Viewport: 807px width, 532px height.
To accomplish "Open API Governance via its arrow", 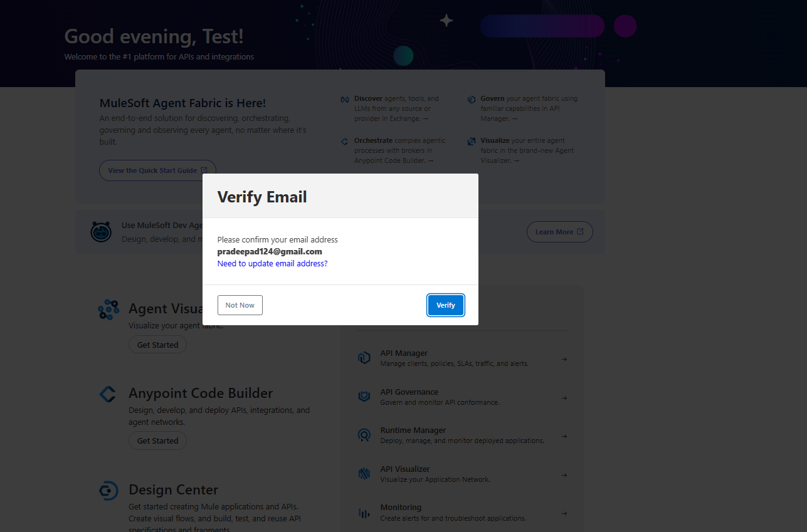I will [x=564, y=398].
